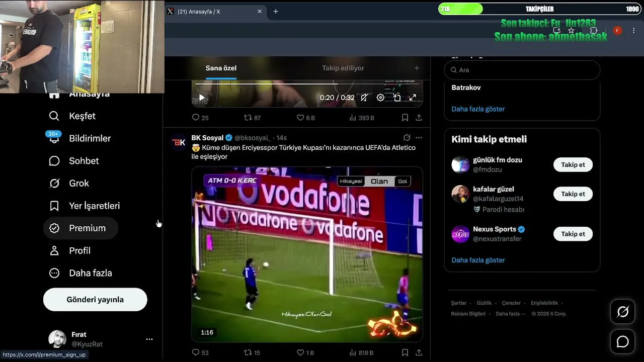Open video settings gear on top video
This screenshot has width=644, height=362.
380,98
